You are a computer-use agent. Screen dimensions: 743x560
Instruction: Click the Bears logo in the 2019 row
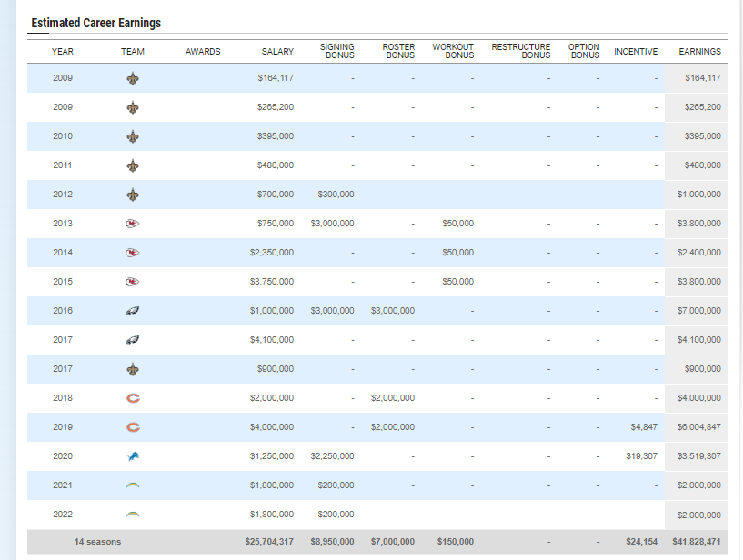point(133,427)
